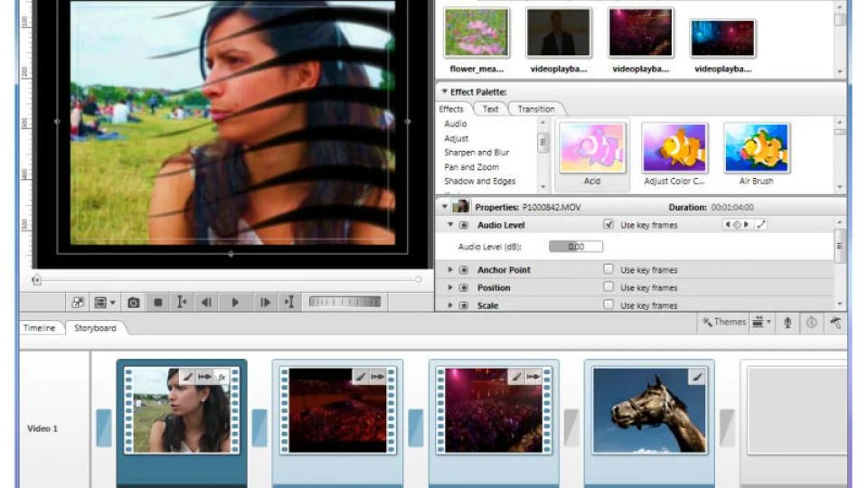
Task: Select the Shadow and Edges category
Action: [x=480, y=181]
